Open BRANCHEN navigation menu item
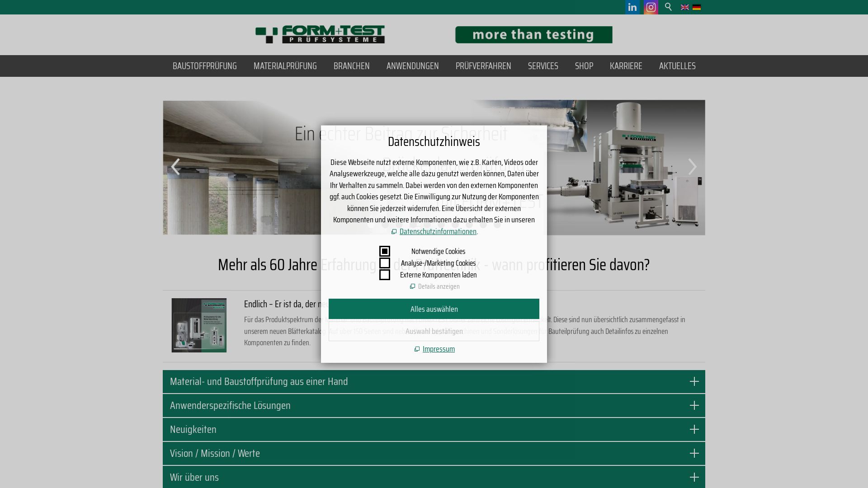Screen dimensions: 868x488 pyautogui.click(x=351, y=66)
